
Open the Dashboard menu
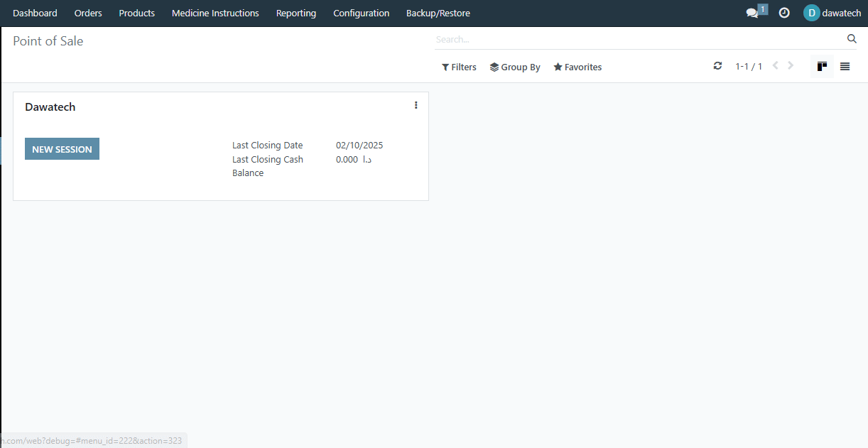(35, 13)
